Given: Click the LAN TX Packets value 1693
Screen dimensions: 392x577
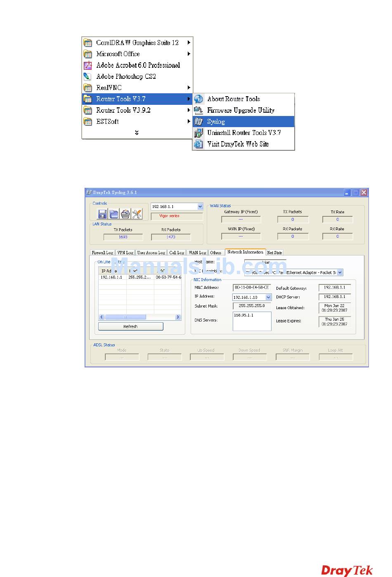Looking at the screenshot, I should click(x=123, y=237).
